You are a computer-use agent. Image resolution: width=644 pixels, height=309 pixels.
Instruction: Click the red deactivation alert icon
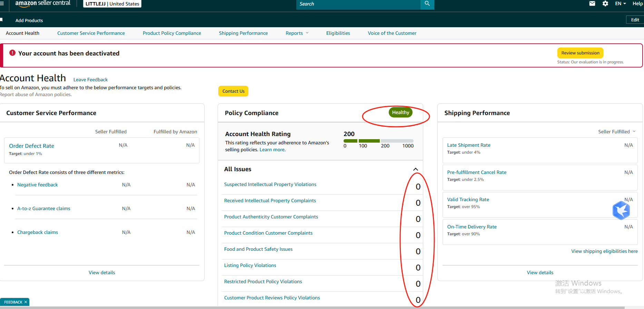(12, 53)
